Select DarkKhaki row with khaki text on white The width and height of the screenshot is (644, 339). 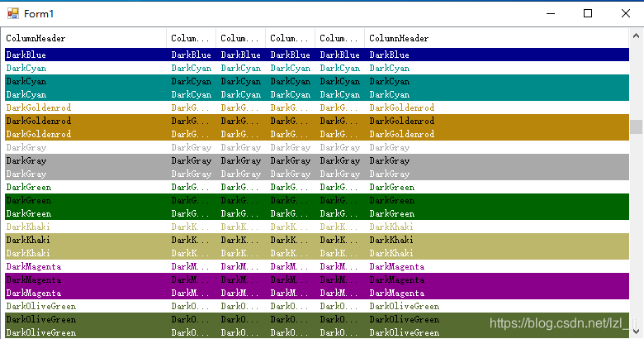[317, 227]
